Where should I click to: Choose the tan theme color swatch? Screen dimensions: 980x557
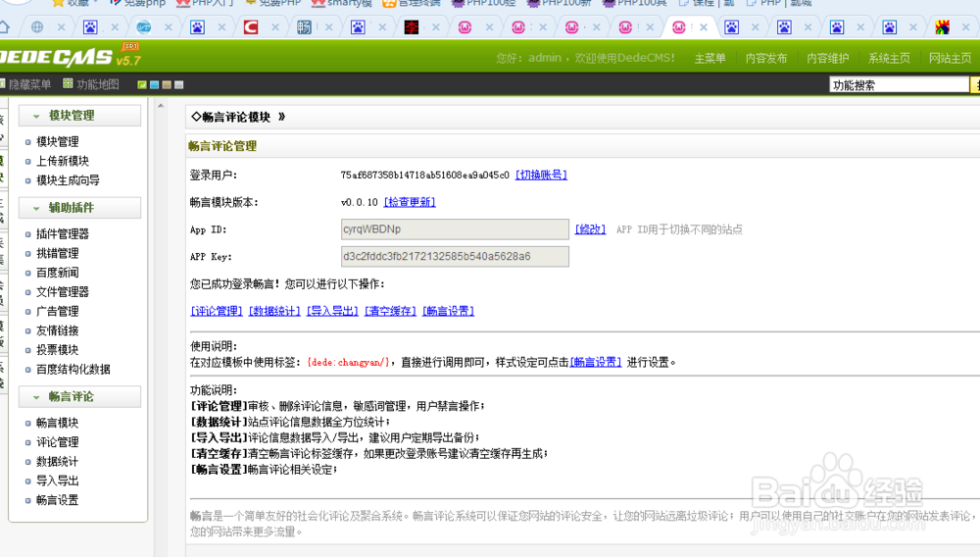click(x=167, y=84)
